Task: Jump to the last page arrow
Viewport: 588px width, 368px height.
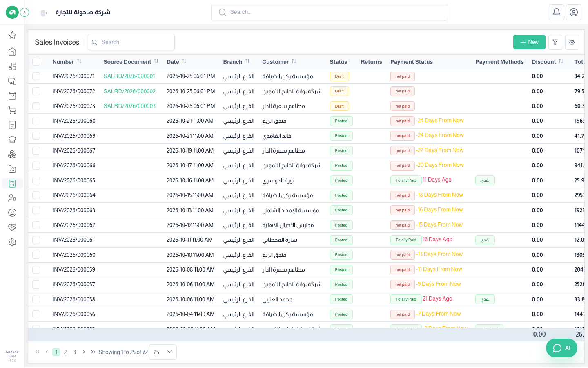Action: pyautogui.click(x=93, y=352)
